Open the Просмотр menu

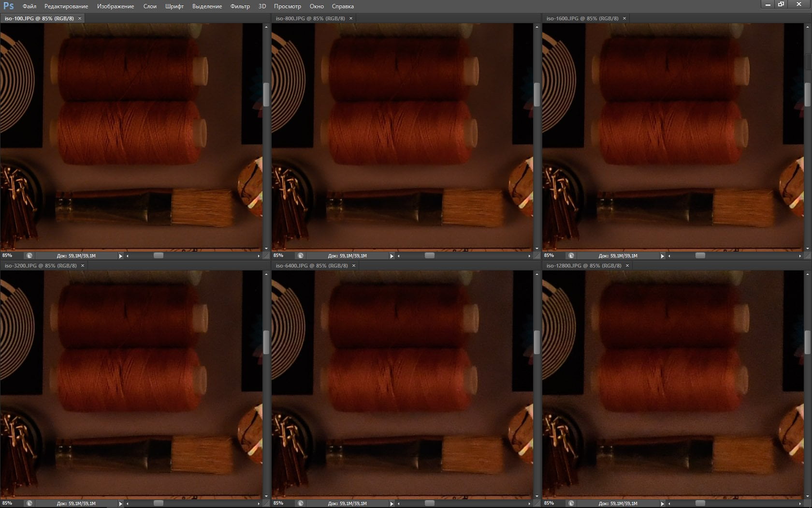pos(288,6)
